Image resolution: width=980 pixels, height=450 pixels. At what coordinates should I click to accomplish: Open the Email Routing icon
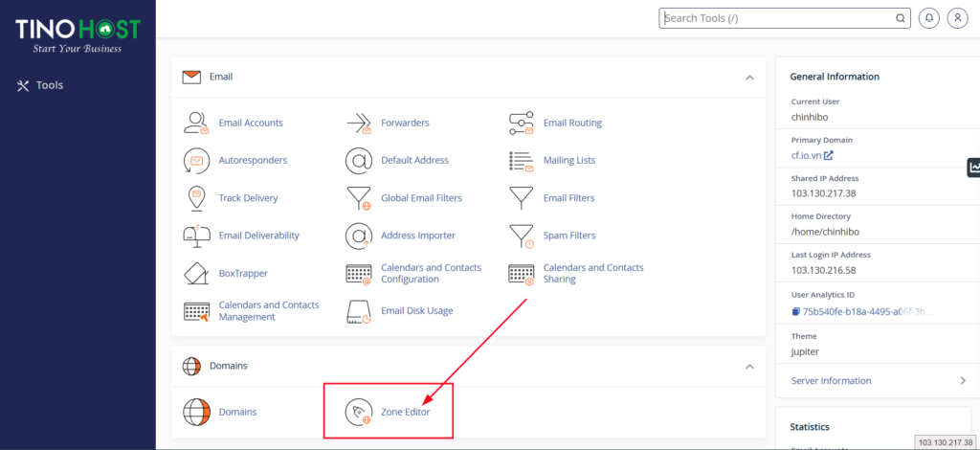(521, 124)
